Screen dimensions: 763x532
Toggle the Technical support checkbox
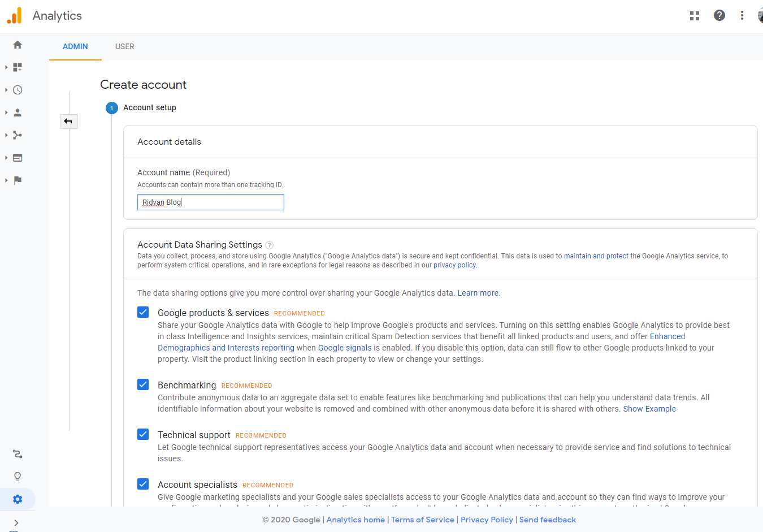tap(143, 434)
